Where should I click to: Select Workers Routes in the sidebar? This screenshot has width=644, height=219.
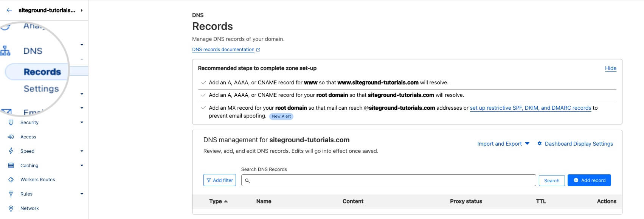(38, 180)
